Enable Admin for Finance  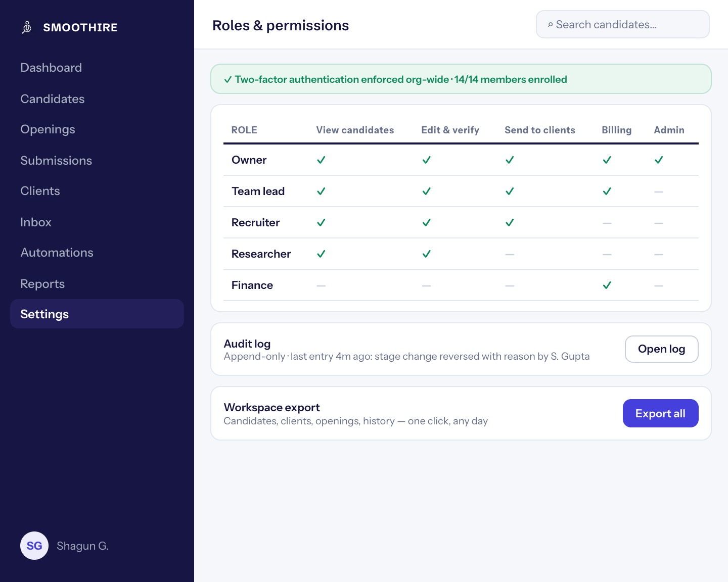pos(659,286)
